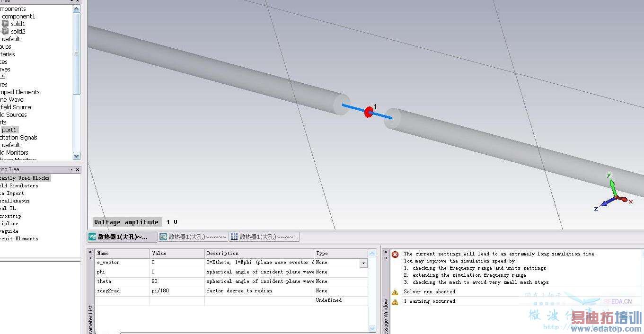Select Lumped Elements tree item
This screenshot has width=644, height=334.
coord(20,92)
